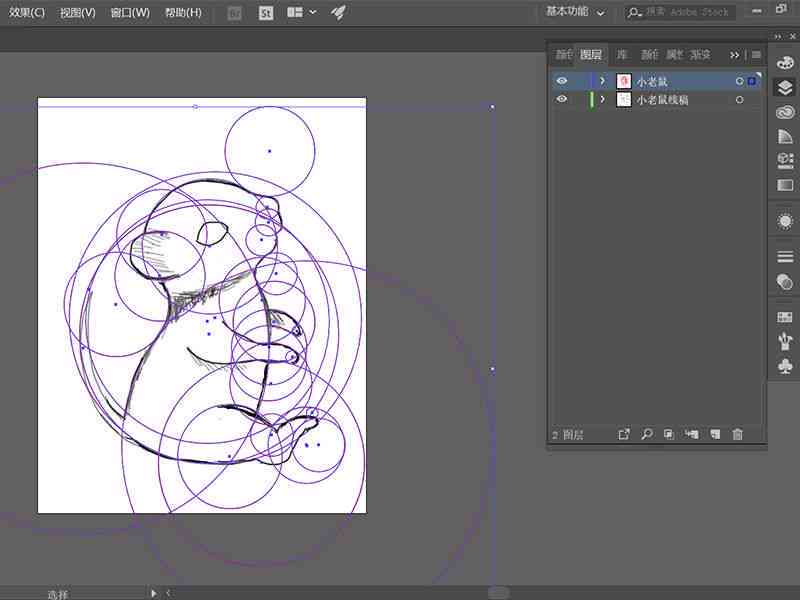Open the Symbols club dock icon

(x=785, y=366)
